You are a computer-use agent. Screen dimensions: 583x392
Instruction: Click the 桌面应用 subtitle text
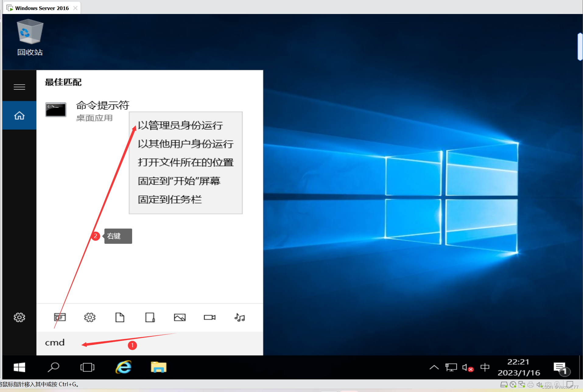click(94, 118)
